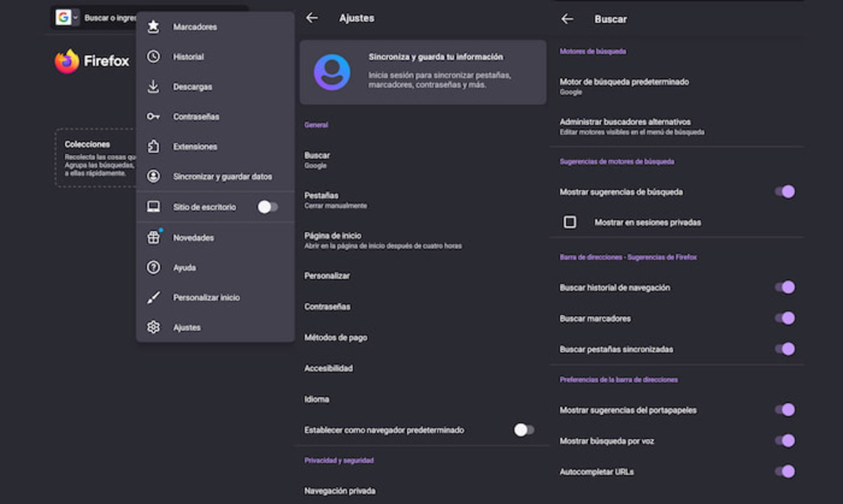Screen dimensions: 843x504
Task: Click the Contraseñas key icon
Action: [153, 116]
